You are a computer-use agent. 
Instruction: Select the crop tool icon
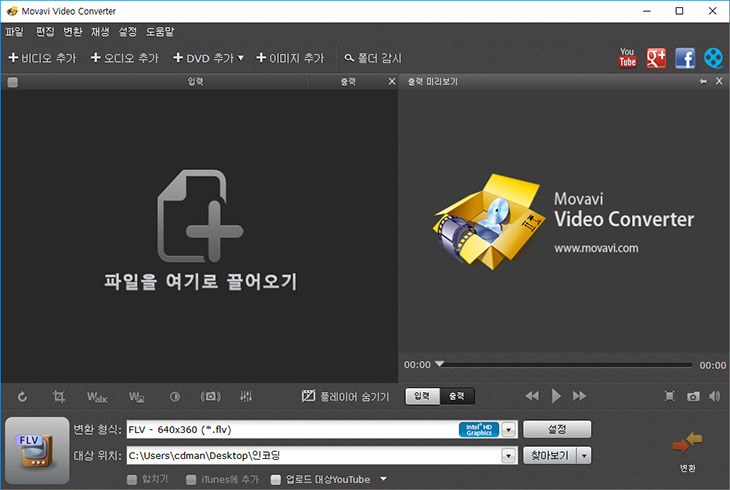click(59, 397)
